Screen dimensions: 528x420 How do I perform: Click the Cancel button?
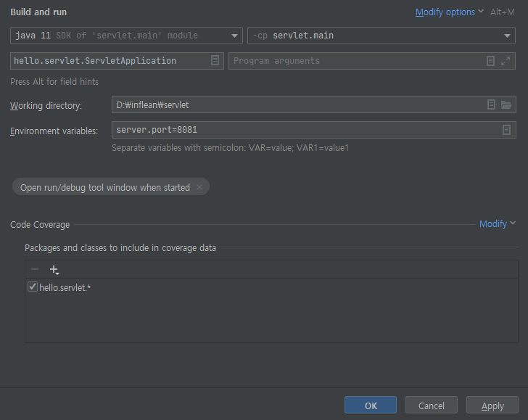(x=432, y=405)
